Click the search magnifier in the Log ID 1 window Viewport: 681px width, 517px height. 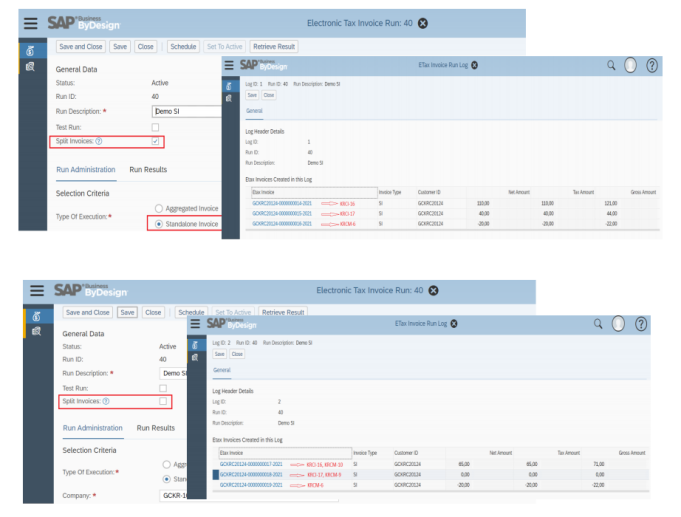(611, 65)
